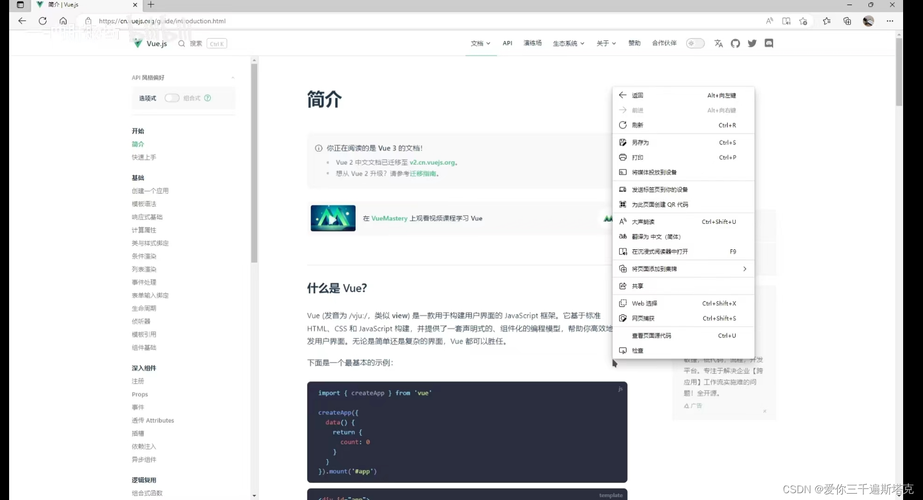Toggle the API style preference switch
Viewport: 923px width, 500px height.
pos(172,98)
